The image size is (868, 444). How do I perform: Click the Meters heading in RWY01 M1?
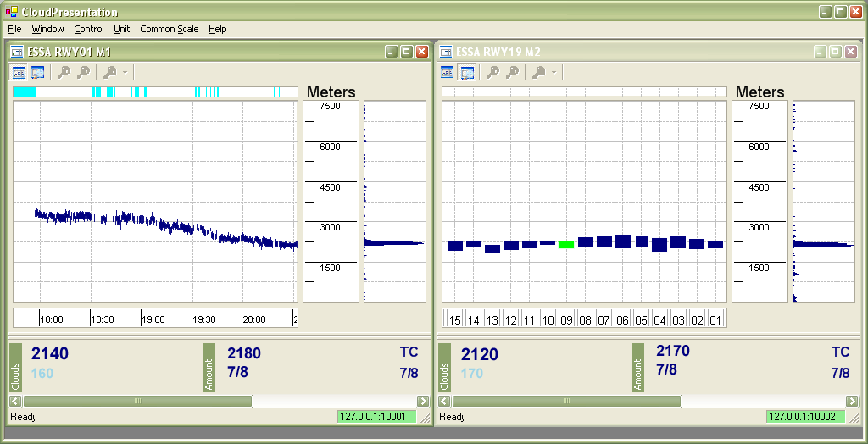(x=331, y=92)
